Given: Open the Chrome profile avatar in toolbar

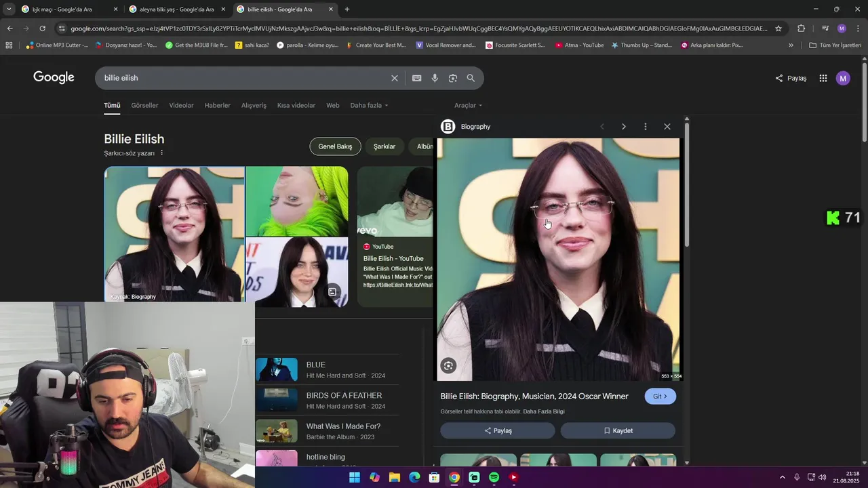Looking at the screenshot, I should [842, 28].
